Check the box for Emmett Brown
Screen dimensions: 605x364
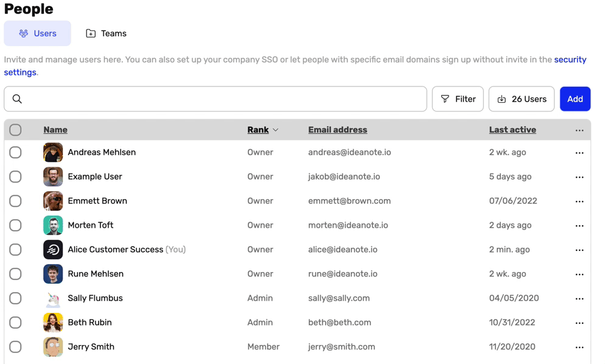pos(15,201)
